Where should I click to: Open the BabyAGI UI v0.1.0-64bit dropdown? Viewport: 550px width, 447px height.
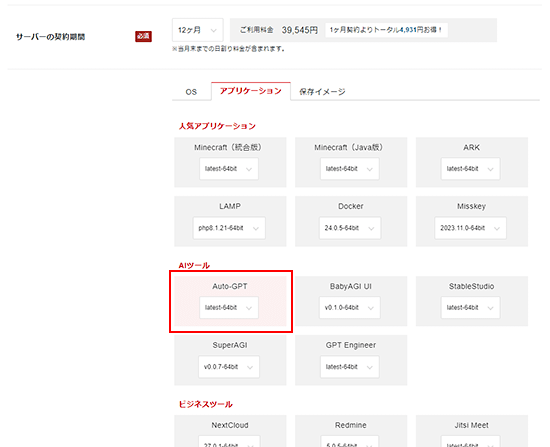tap(349, 308)
